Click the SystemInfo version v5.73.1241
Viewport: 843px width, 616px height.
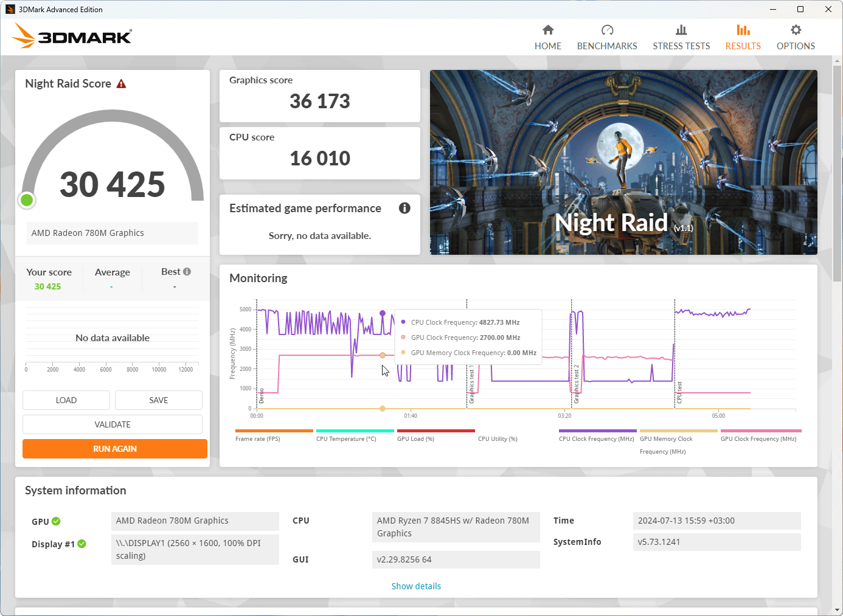coord(717,542)
